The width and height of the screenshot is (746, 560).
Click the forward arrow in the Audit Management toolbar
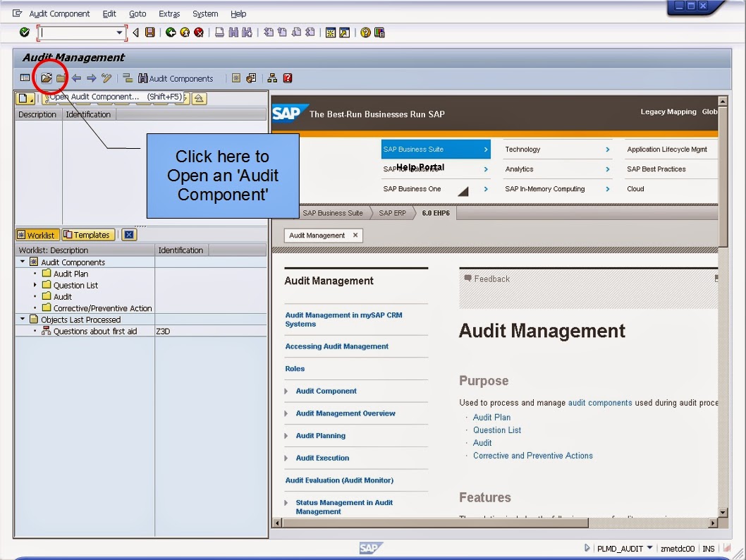(x=90, y=78)
